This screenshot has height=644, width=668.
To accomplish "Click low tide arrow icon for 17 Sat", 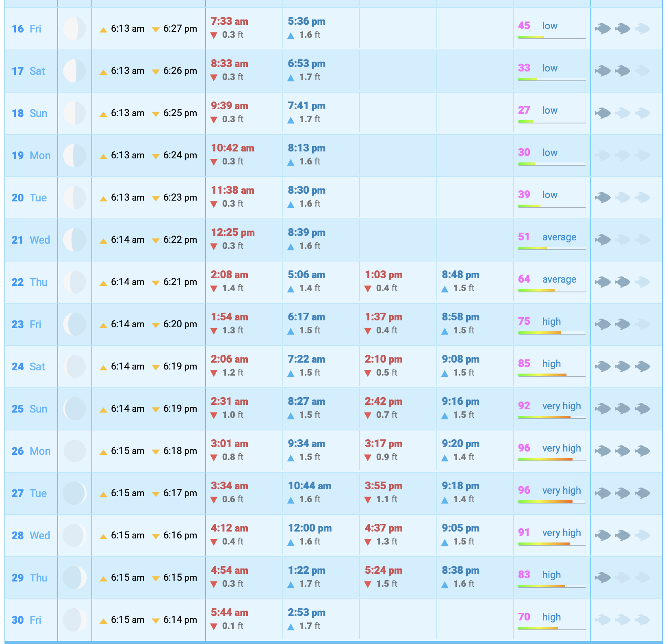I will pos(214,78).
